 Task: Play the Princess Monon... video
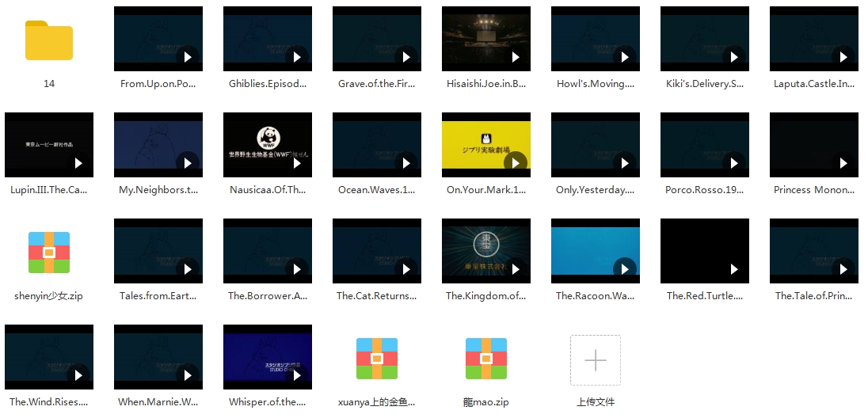coord(814,145)
